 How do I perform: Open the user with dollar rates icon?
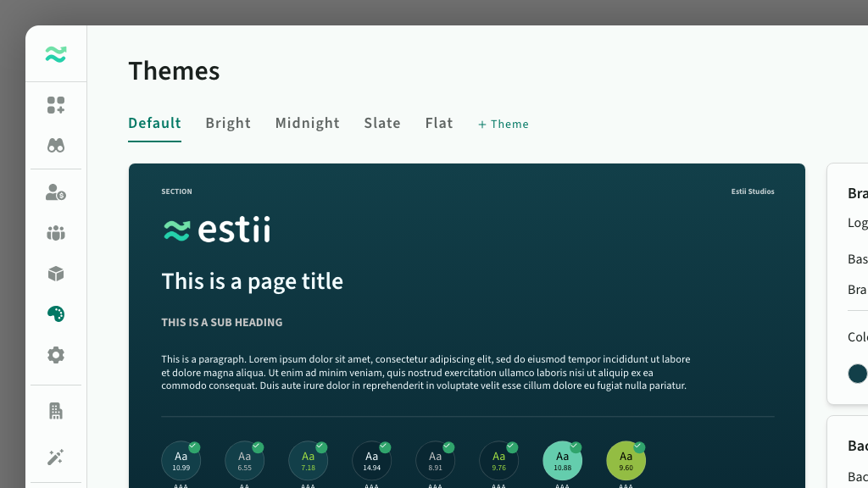[x=56, y=192]
